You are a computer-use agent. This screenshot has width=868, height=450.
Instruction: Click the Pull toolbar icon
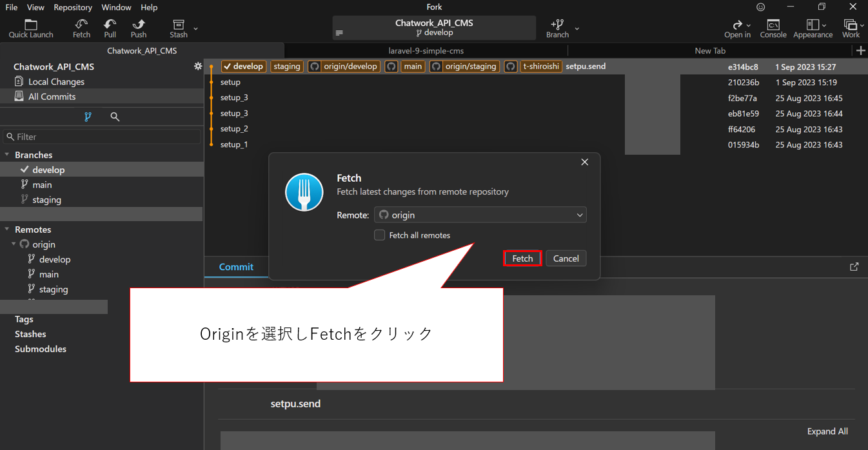110,24
